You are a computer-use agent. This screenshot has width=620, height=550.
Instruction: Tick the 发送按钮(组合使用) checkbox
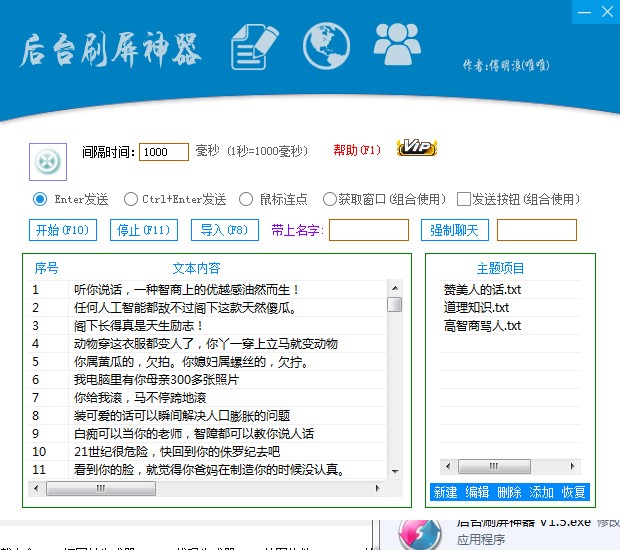(463, 199)
